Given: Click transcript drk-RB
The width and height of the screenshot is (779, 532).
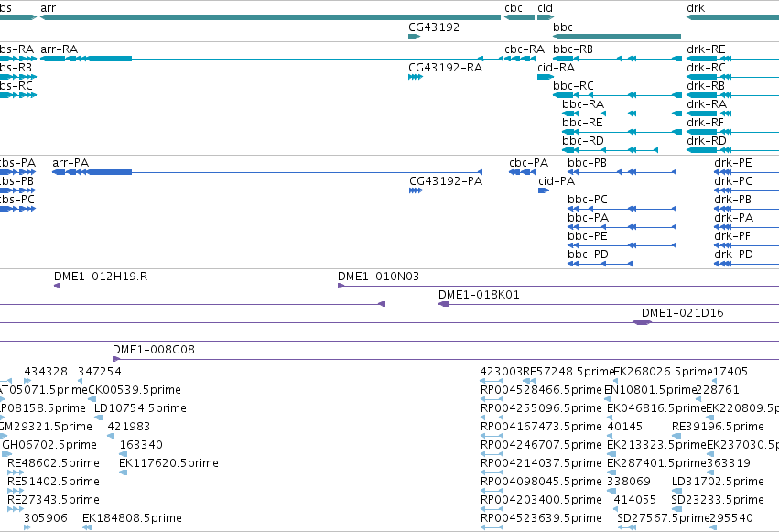Looking at the screenshot, I should click(733, 95).
